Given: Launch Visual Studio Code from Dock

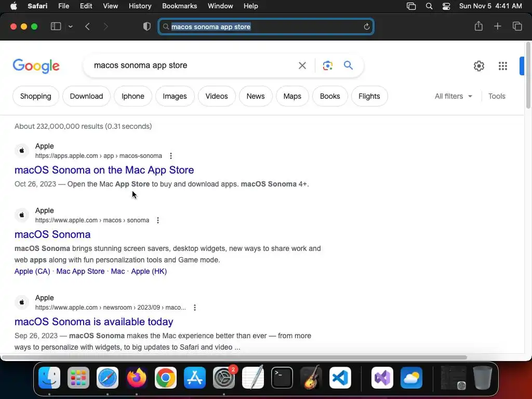Looking at the screenshot, I should 340,377.
